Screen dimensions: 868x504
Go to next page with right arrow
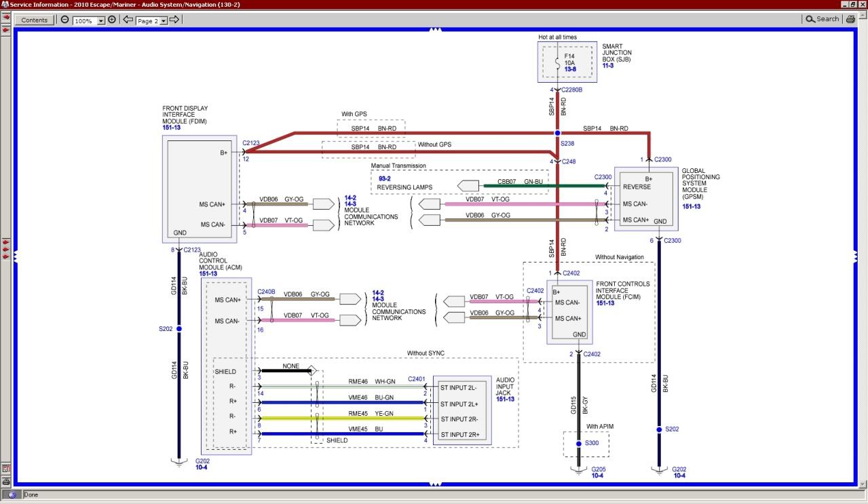[x=174, y=20]
